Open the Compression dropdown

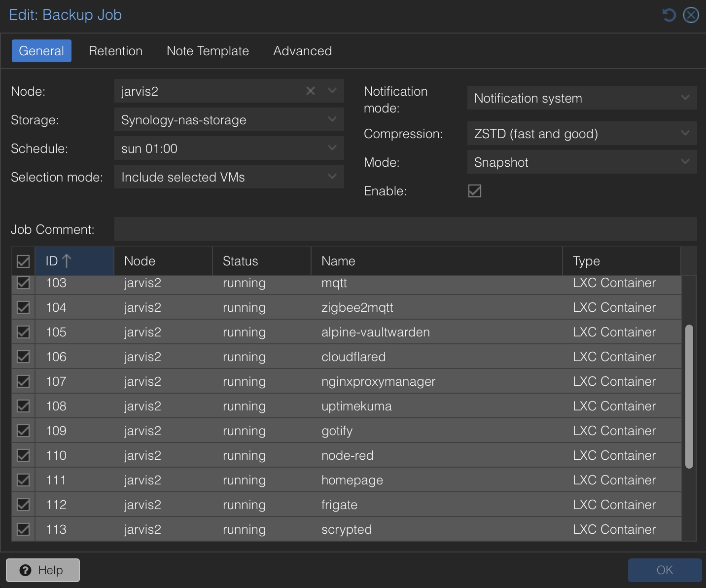pyautogui.click(x=685, y=133)
